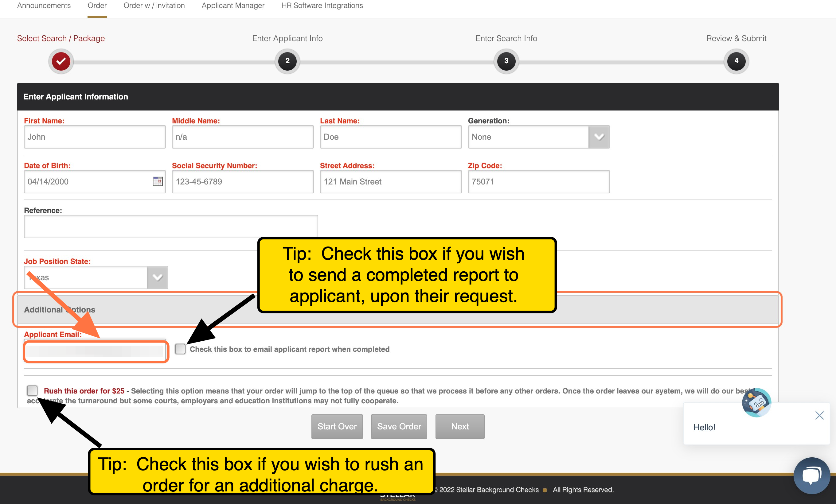Click the Enter Applicant Info step label
This screenshot has width=836, height=504.
287,38
